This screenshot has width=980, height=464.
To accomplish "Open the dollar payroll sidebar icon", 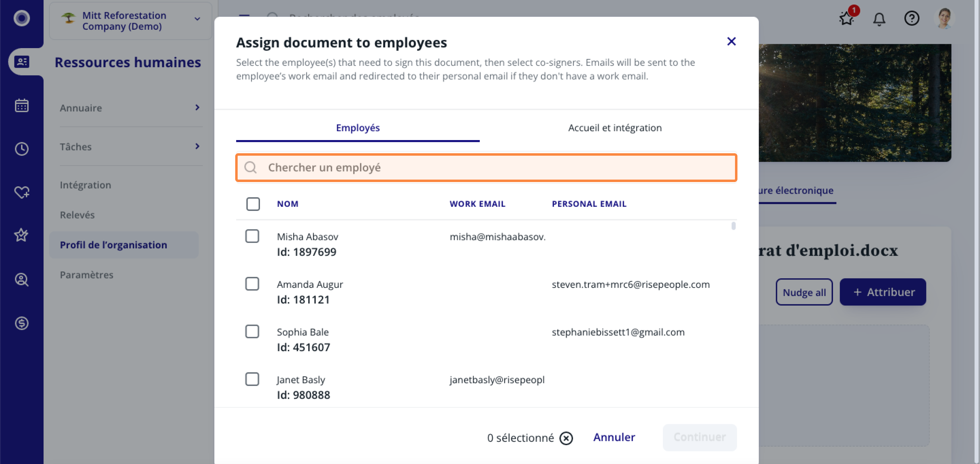I will coord(22,323).
